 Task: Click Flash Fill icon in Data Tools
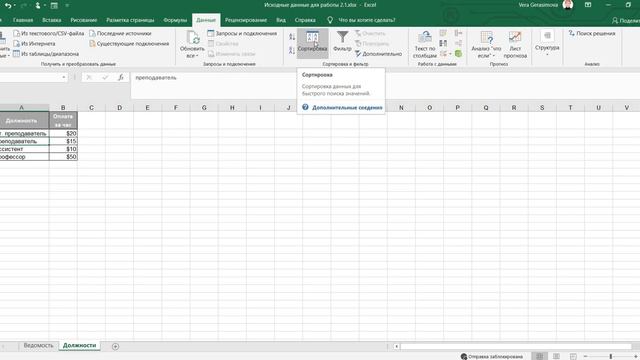[x=443, y=33]
